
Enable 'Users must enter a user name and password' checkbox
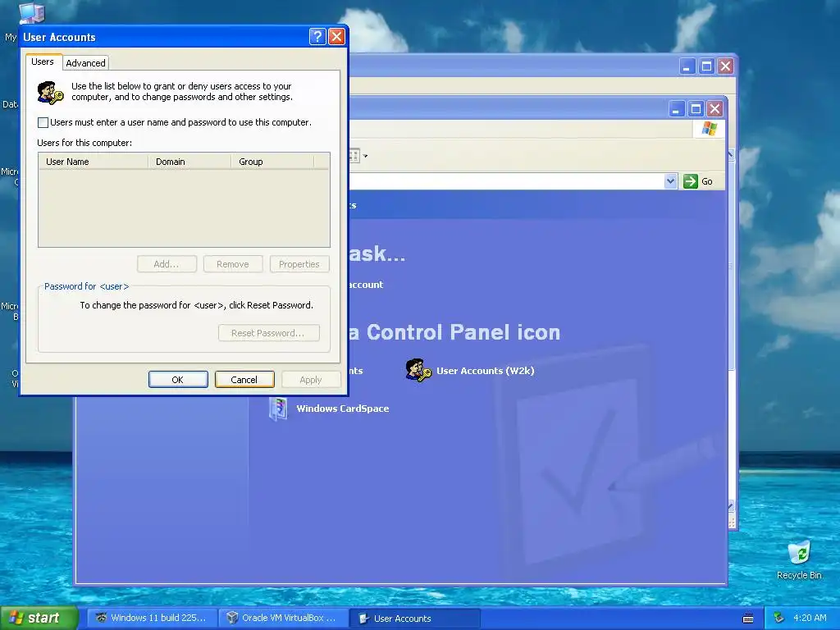click(x=43, y=122)
